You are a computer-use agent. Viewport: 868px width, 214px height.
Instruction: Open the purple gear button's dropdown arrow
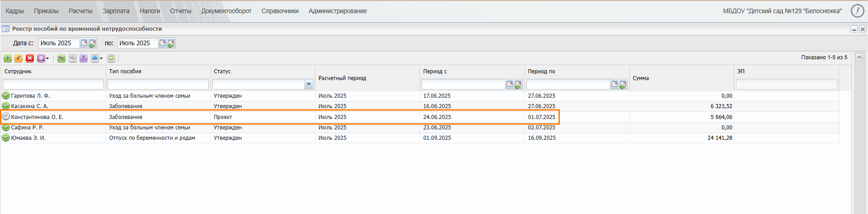[47, 58]
